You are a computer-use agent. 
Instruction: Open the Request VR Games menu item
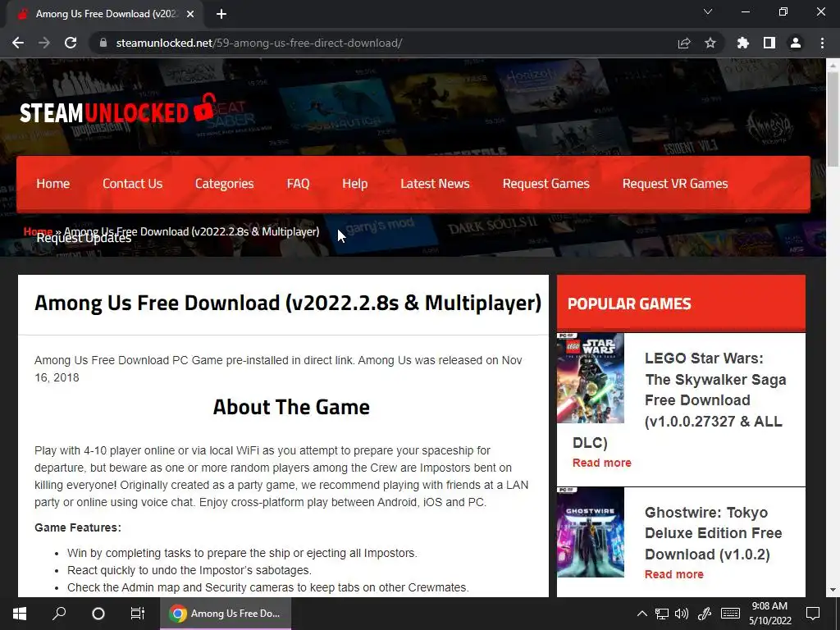(675, 184)
